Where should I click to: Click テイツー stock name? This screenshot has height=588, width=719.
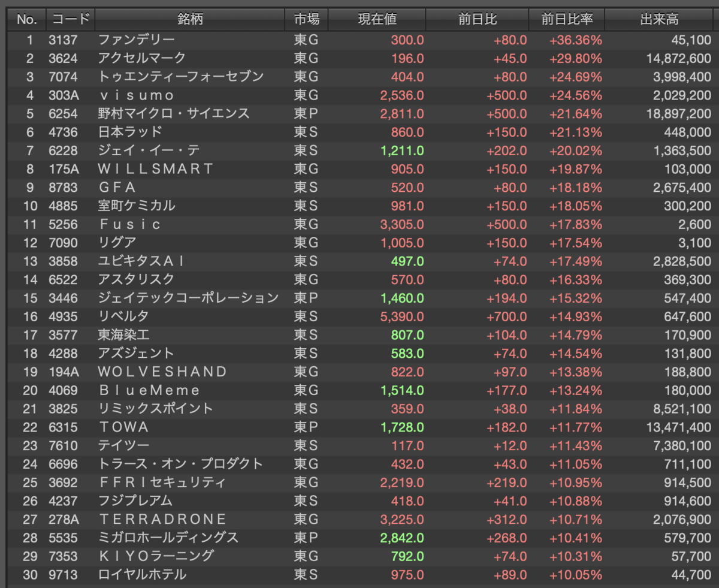(123, 446)
